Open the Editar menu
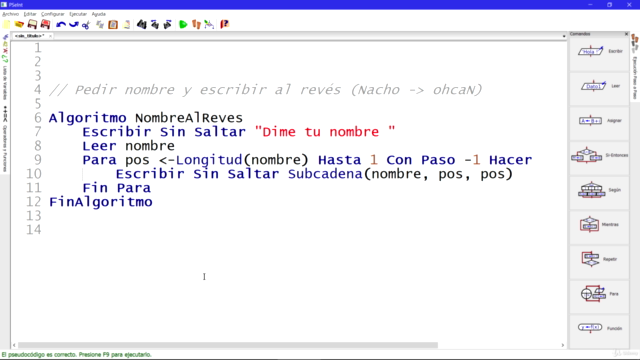Image resolution: width=640 pixels, height=360 pixels. (x=30, y=14)
